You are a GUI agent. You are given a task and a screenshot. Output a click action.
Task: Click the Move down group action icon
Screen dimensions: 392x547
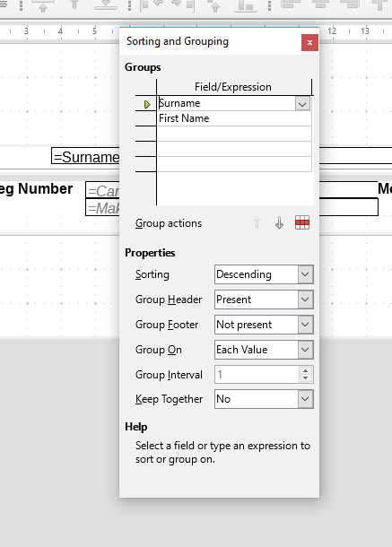[279, 222]
